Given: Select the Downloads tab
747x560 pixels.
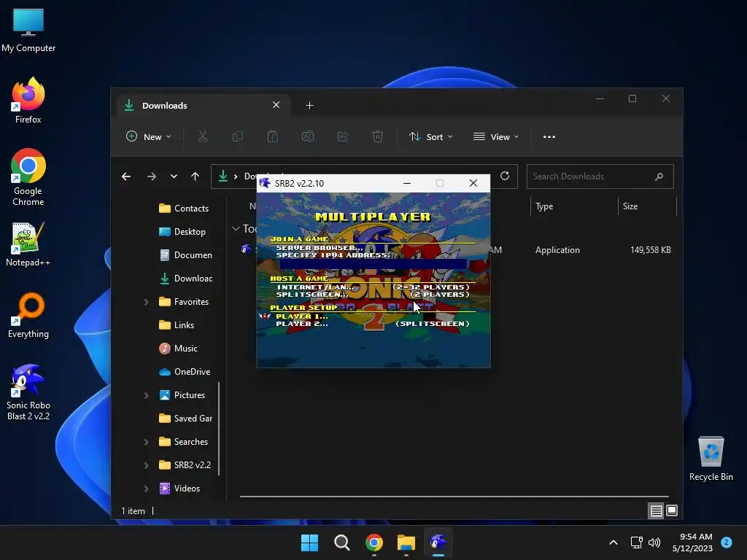Looking at the screenshot, I should point(203,106).
